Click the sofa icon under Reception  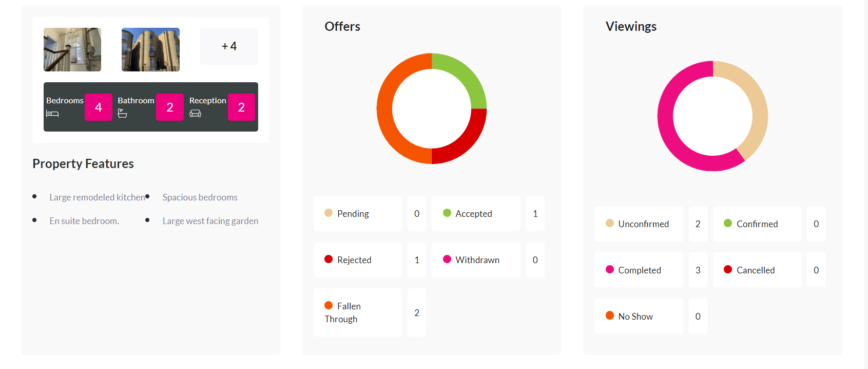(195, 114)
